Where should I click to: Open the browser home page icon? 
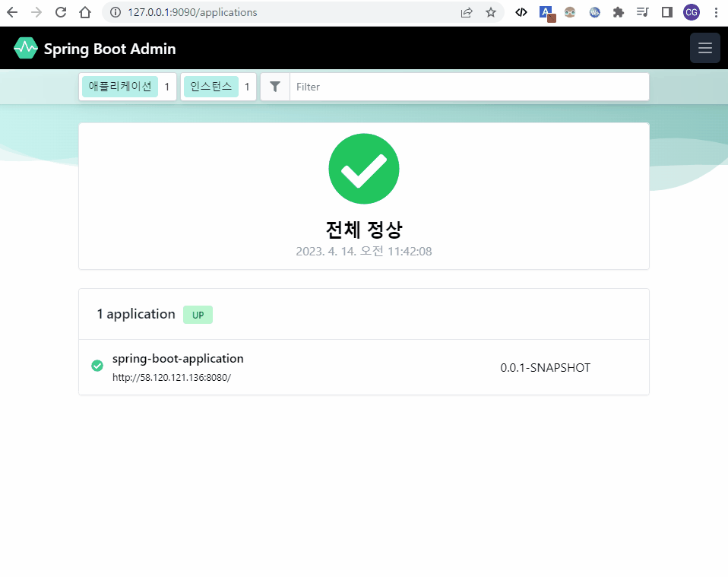tap(85, 12)
